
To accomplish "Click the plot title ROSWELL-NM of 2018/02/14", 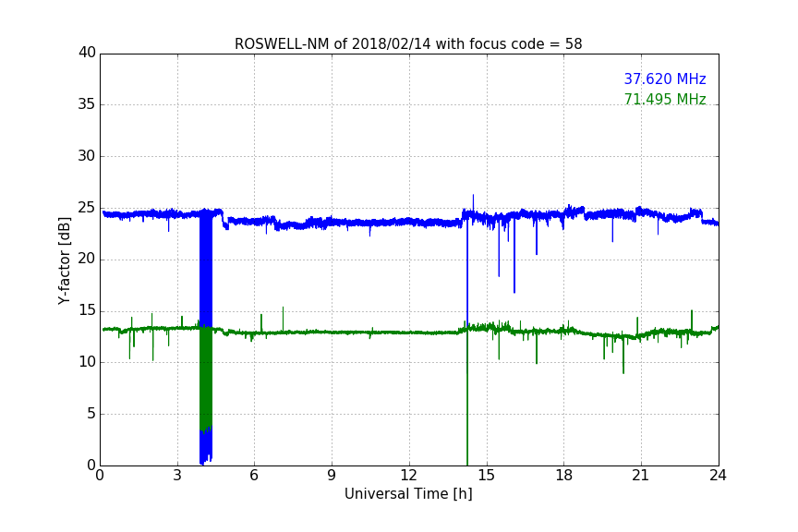I will pyautogui.click(x=408, y=43).
